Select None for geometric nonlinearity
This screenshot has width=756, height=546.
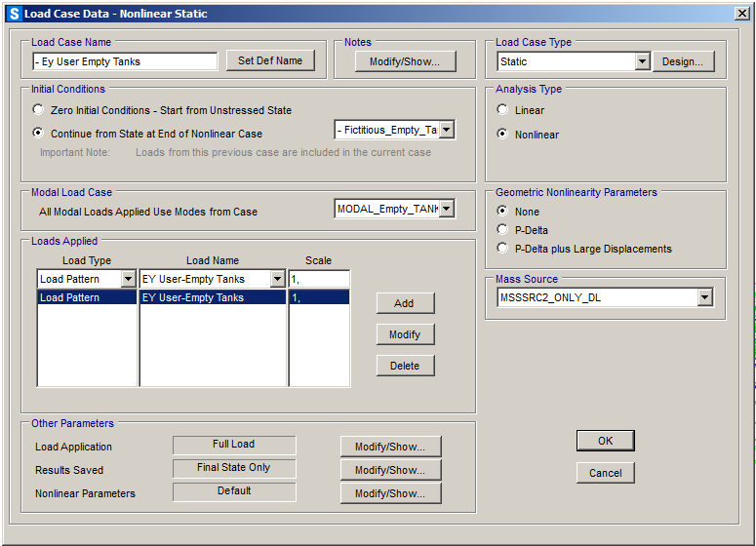coord(502,212)
